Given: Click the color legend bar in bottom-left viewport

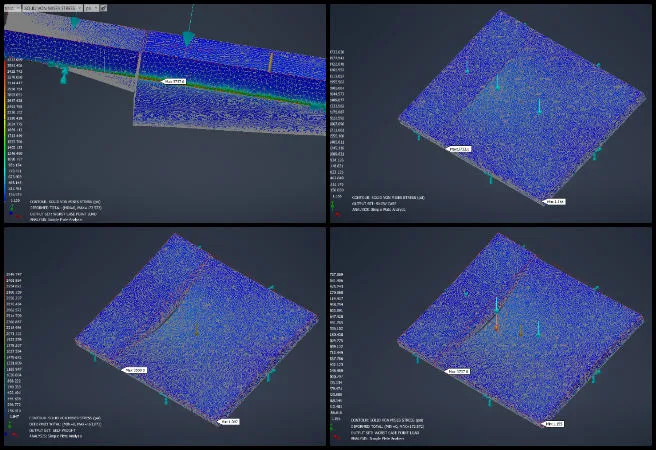Looking at the screenshot, I should [x=5, y=345].
